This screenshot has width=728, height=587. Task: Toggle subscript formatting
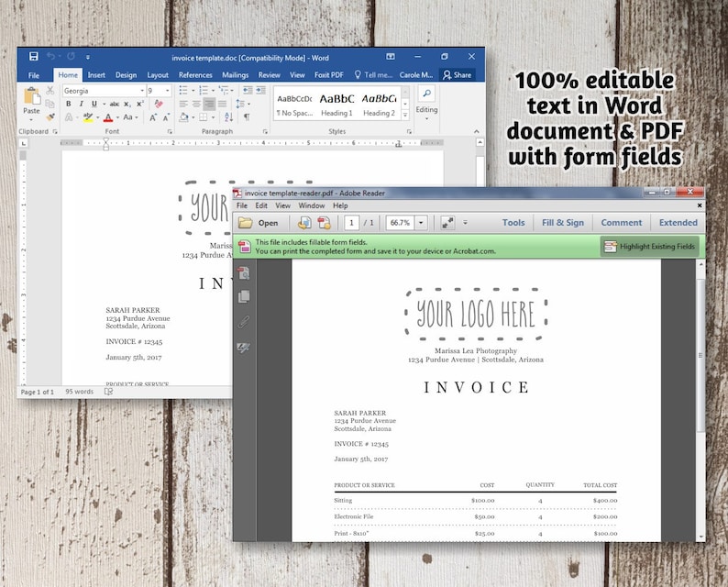pyautogui.click(x=127, y=104)
